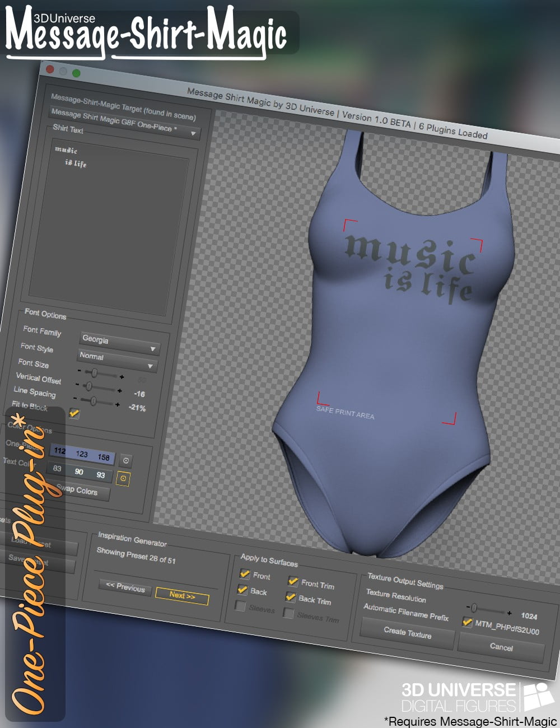Toggle the MTM_PHPdfS2U00 filename prefix checkbox
560x728 pixels.
point(467,623)
